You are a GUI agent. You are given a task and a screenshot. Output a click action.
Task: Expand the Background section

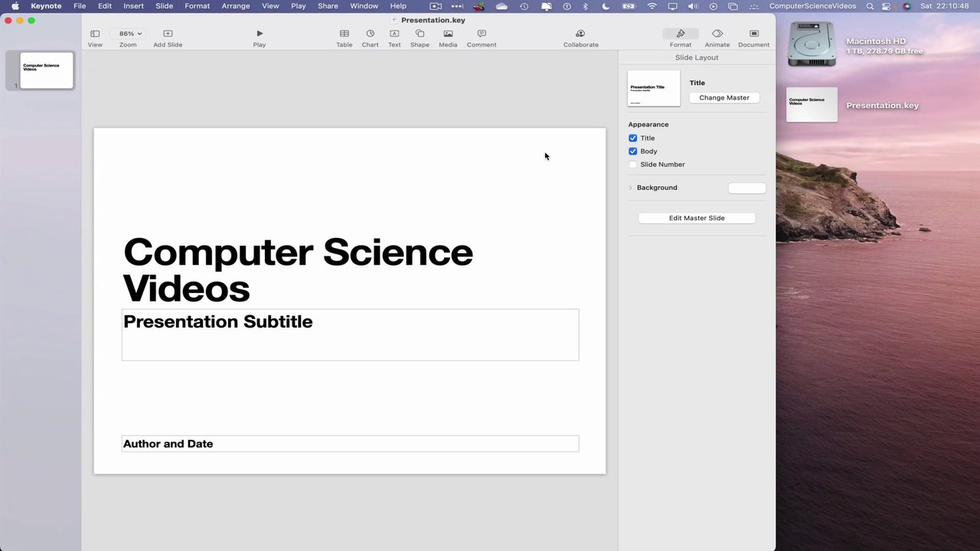click(630, 187)
